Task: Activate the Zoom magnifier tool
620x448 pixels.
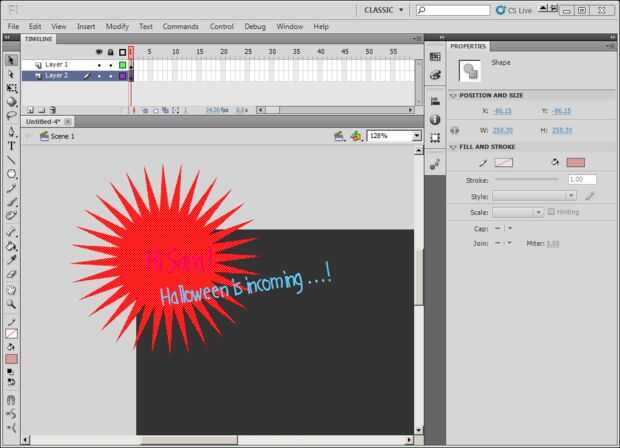Action: coord(11,303)
